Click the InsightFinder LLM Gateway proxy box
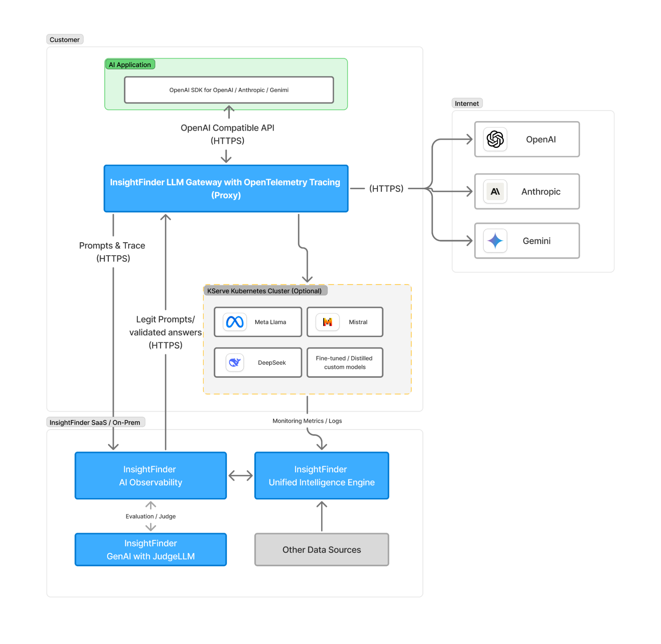This screenshot has height=644, width=661. [226, 189]
